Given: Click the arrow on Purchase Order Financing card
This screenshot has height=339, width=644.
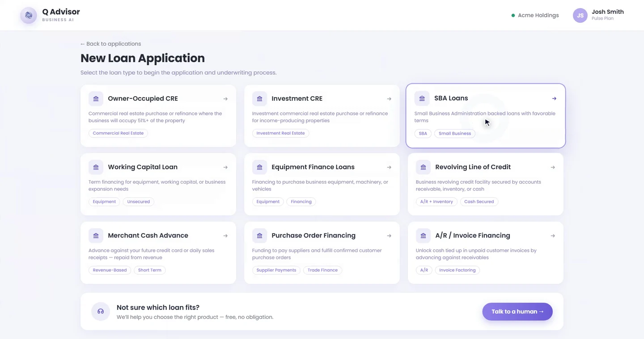Looking at the screenshot, I should [389, 236].
